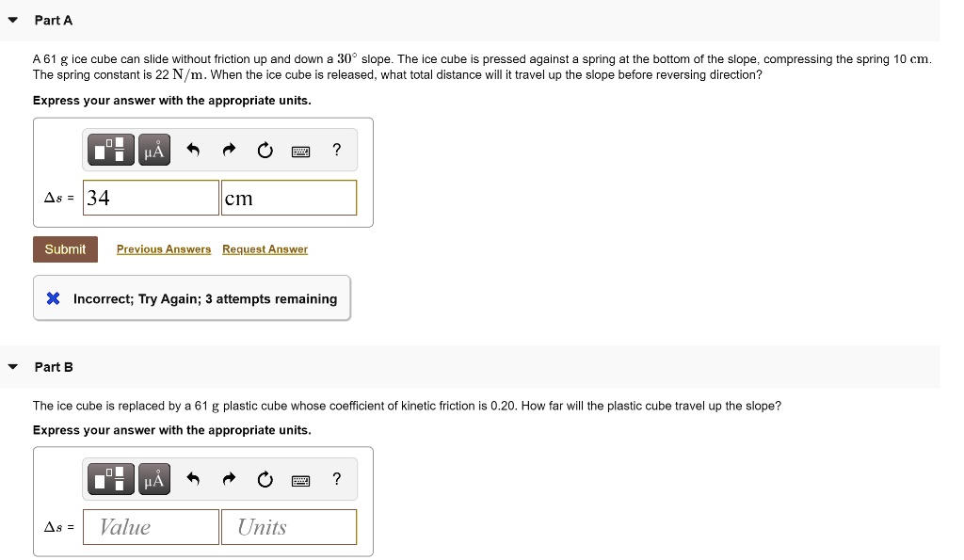Show keyboard shortcuts in Part B

[x=300, y=481]
